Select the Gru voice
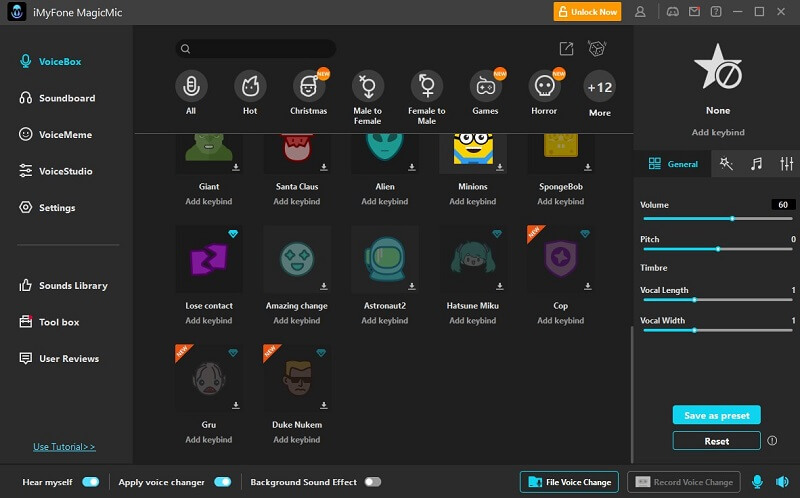 tap(209, 378)
